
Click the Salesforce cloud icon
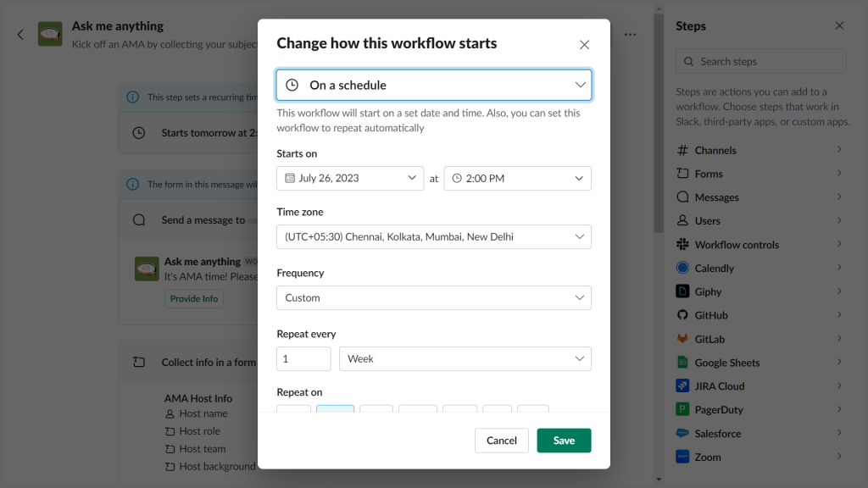(x=683, y=433)
